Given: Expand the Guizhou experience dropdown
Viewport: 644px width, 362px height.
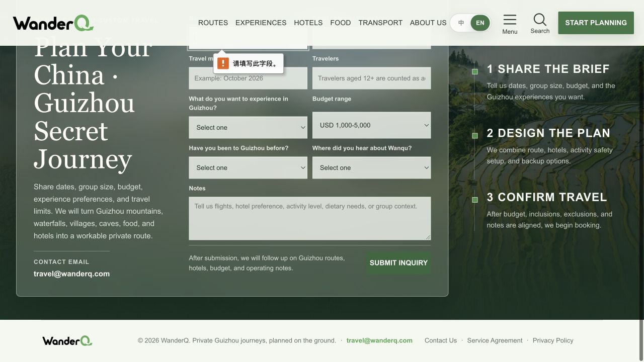Looking at the screenshot, I should coord(248,128).
